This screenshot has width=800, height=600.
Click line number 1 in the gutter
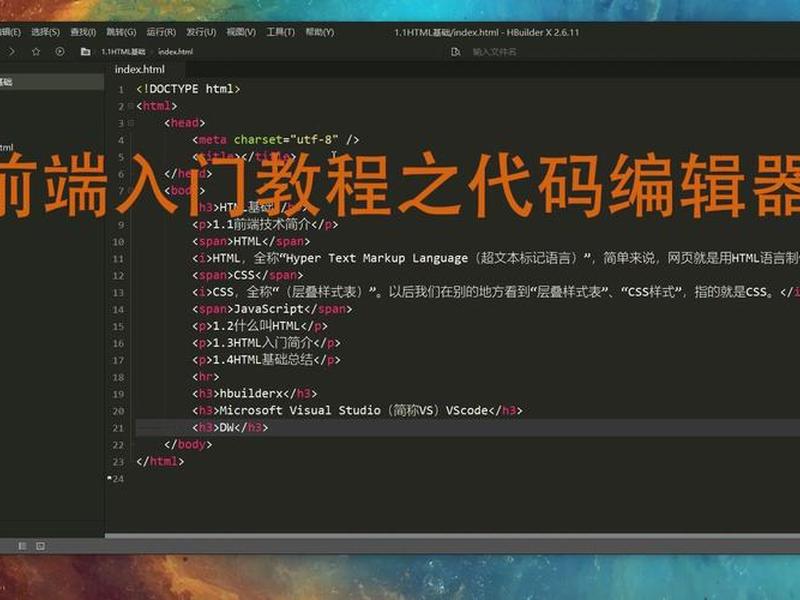click(x=121, y=89)
